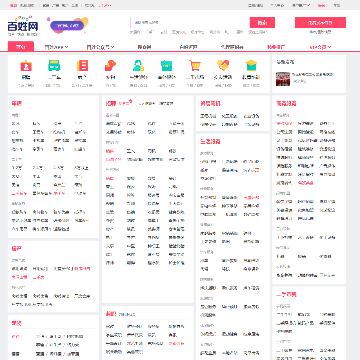The width and height of the screenshot is (360, 360).
Task: Select the fourth navigation bar tab
Action: pyautogui.click(x=144, y=47)
